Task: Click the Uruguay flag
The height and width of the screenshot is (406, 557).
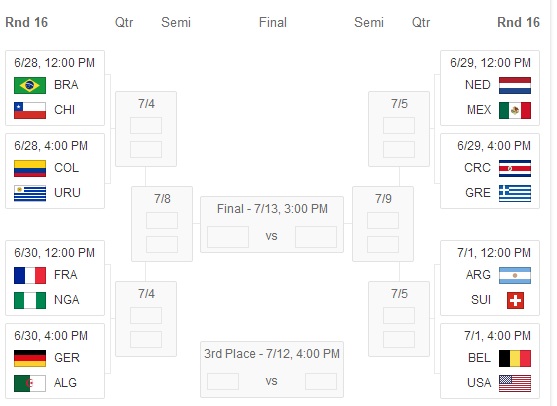Action: [x=30, y=194]
